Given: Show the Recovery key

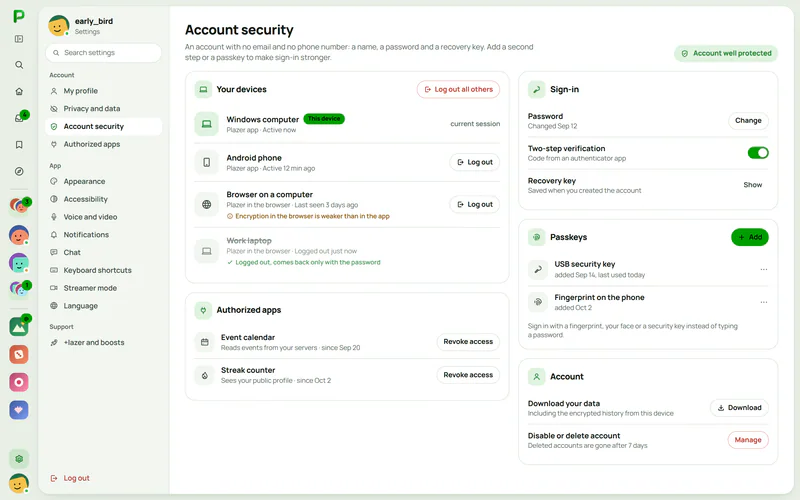Looking at the screenshot, I should [x=753, y=185].
